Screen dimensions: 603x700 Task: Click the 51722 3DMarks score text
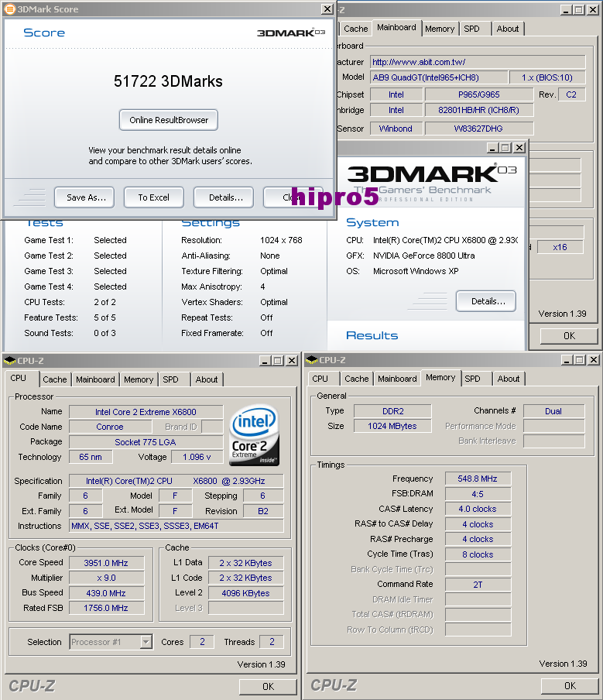click(168, 81)
